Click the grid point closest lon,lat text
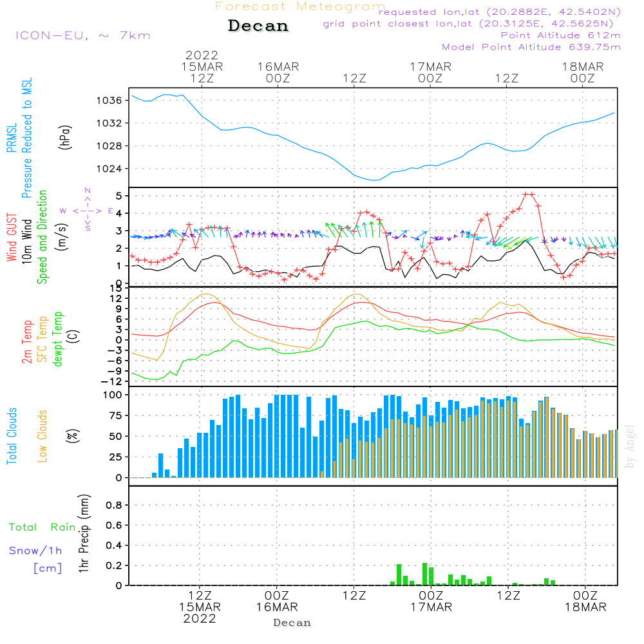 (468, 24)
